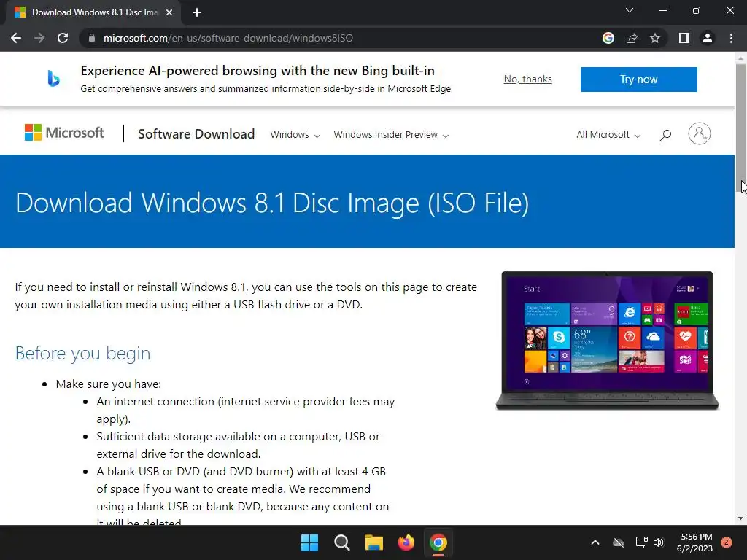
Task: Expand the Windows Insider Preview menu
Action: pos(391,135)
